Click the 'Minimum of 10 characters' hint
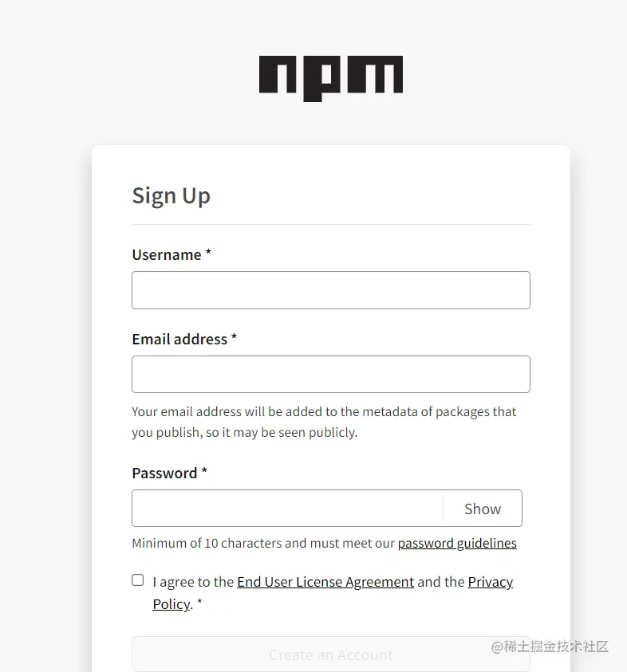 263,543
